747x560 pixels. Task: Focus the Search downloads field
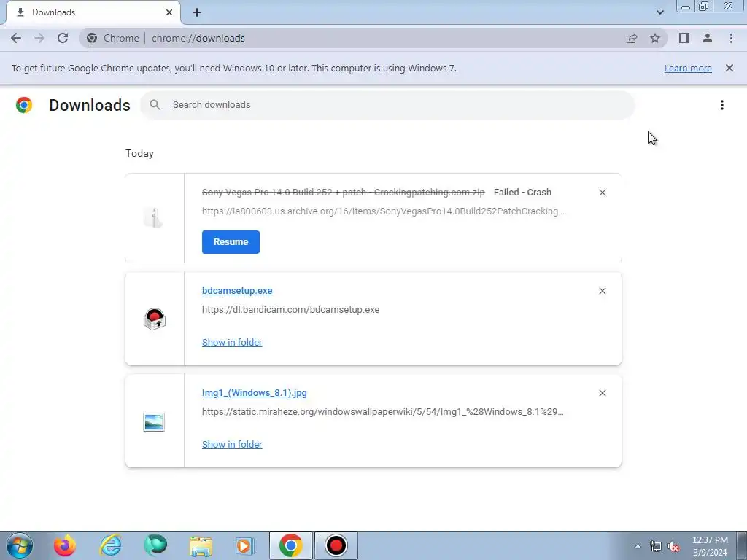pos(387,105)
